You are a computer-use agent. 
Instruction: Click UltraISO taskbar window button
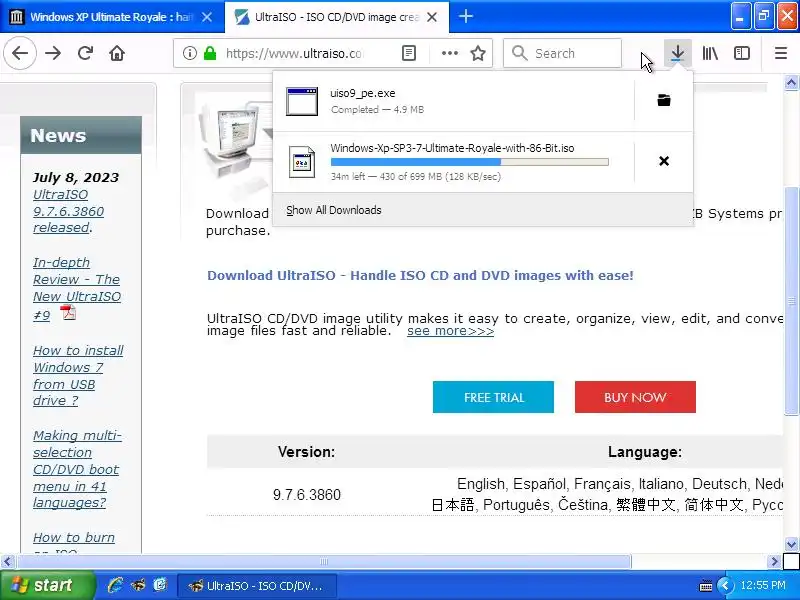pos(257,586)
